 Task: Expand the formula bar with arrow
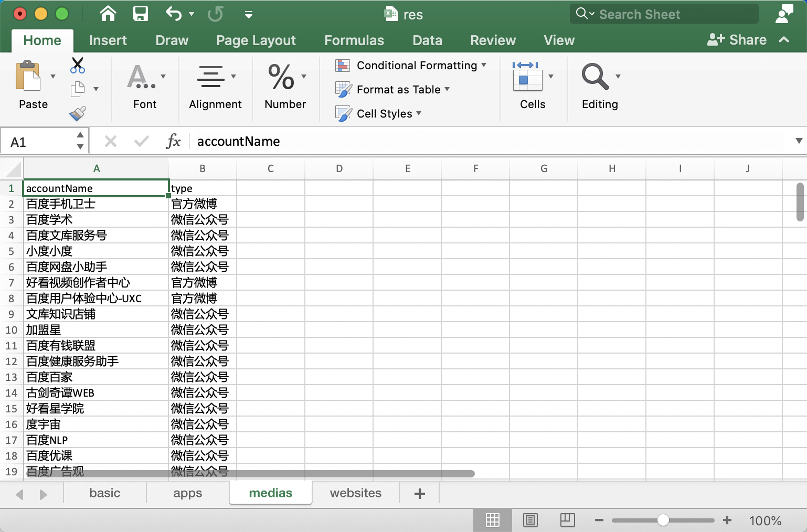point(799,141)
